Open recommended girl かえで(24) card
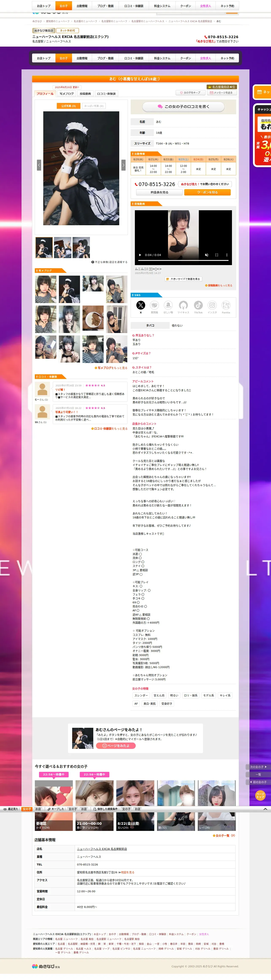Screen dimensions: 271x980 (x=54, y=805)
